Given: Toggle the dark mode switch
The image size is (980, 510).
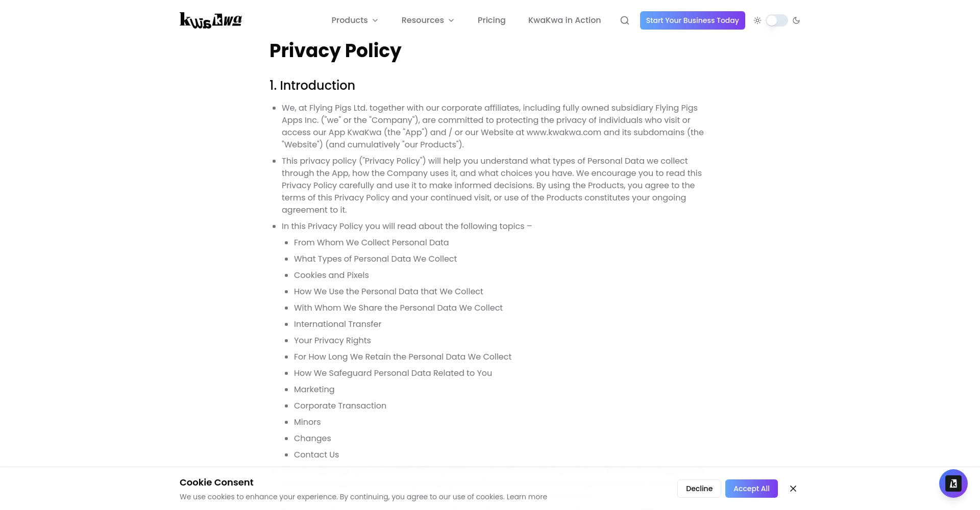Looking at the screenshot, I should tap(776, 20).
